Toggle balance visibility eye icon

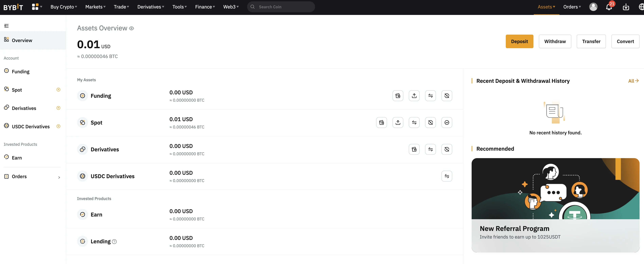(131, 29)
